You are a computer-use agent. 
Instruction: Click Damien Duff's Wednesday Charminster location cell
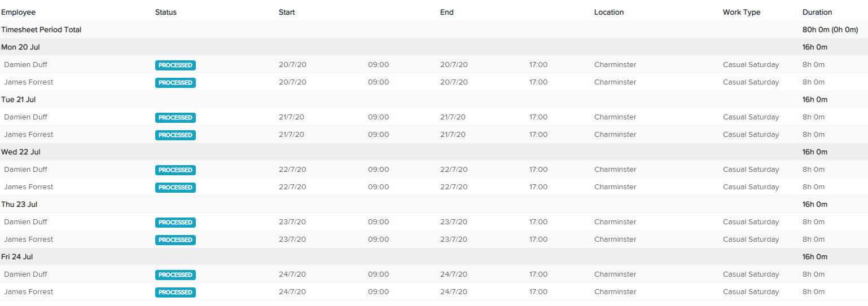[615, 170]
